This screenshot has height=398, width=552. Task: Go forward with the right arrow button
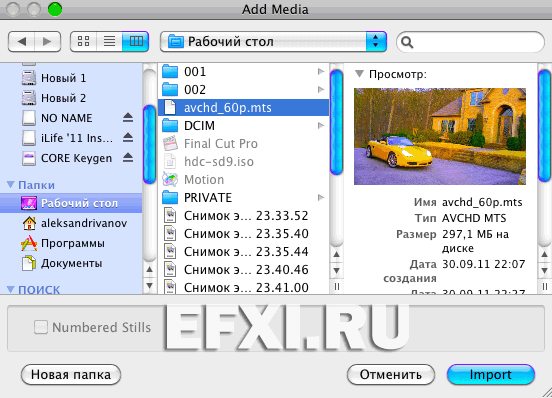[x=48, y=42]
